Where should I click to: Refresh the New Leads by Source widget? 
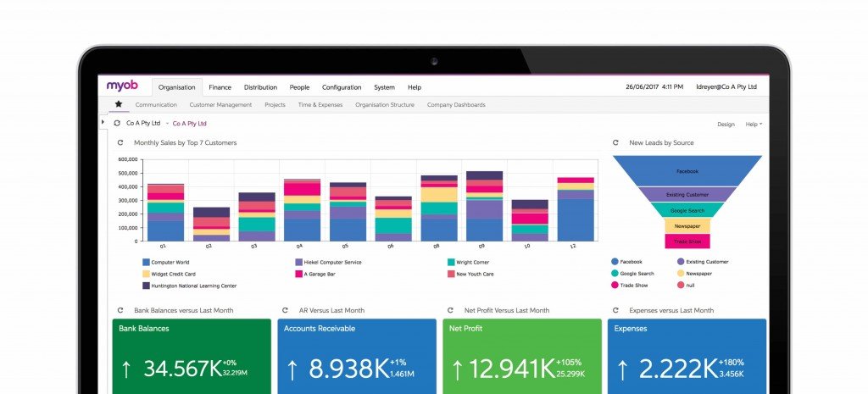616,143
